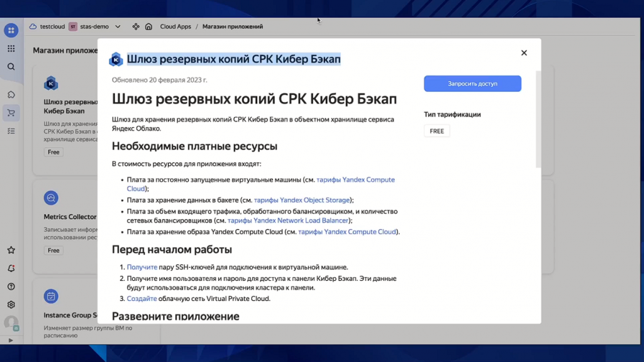The image size is (644, 362).
Task: Click the dialog vertical scrollbar
Action: (x=538, y=119)
